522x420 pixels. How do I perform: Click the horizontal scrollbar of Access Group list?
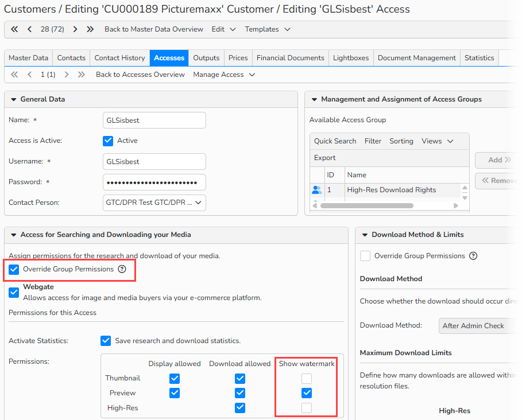point(367,205)
